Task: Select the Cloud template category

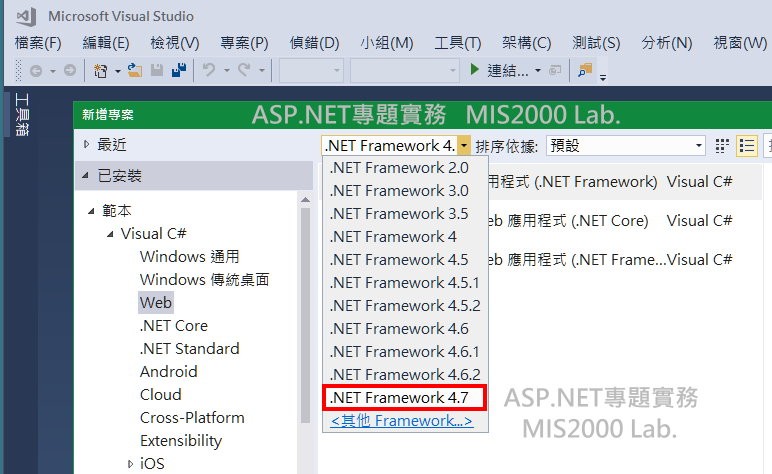Action: pyautogui.click(x=161, y=395)
